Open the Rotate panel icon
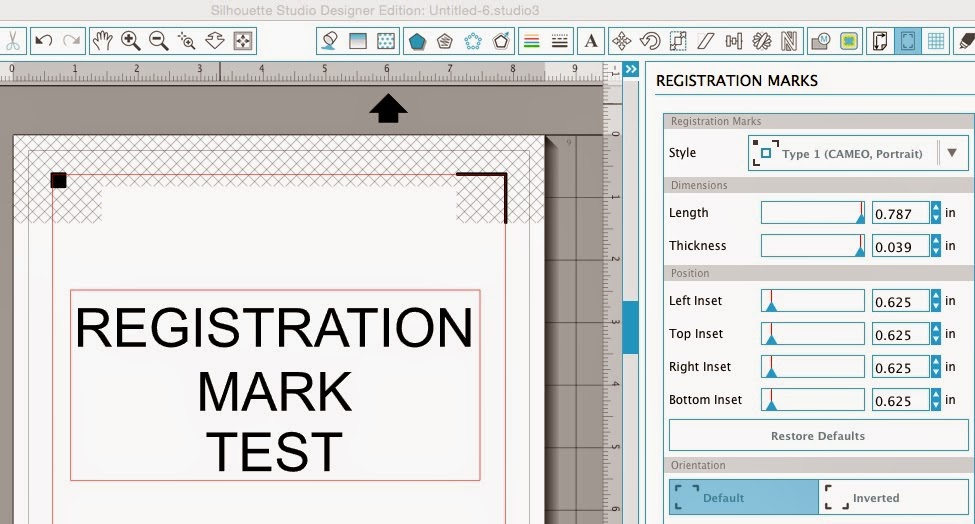This screenshot has width=975, height=524. click(650, 41)
